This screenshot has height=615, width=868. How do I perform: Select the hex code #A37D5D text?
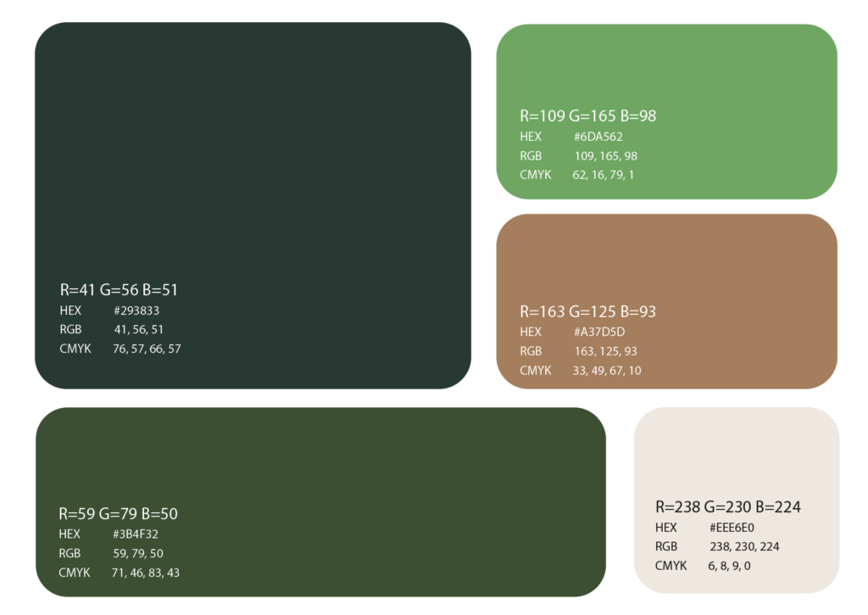[x=599, y=332]
